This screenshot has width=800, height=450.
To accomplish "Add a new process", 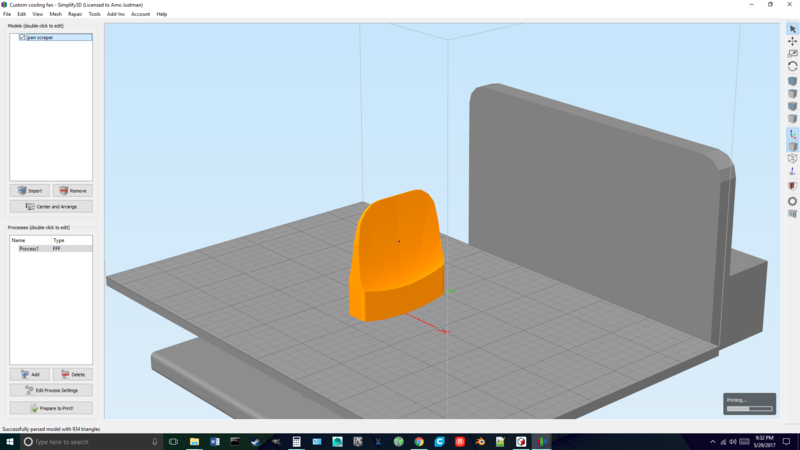I will tap(30, 374).
